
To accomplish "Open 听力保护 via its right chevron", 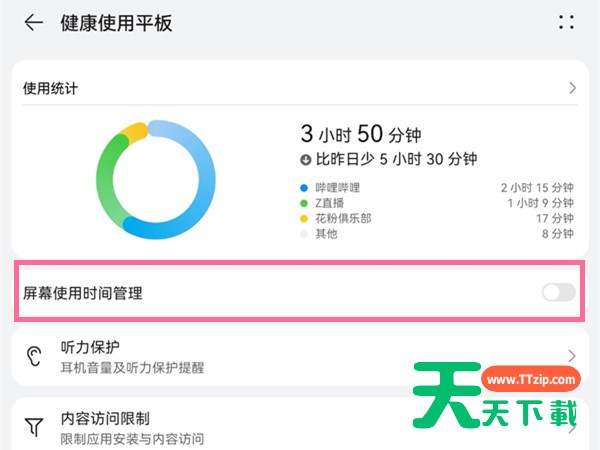I will click(572, 356).
